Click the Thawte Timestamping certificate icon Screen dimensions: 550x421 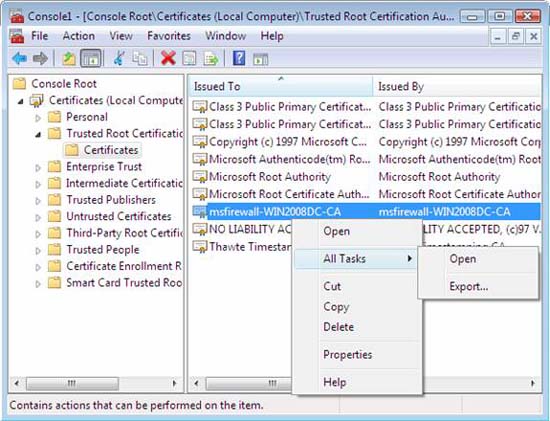pyautogui.click(x=200, y=247)
